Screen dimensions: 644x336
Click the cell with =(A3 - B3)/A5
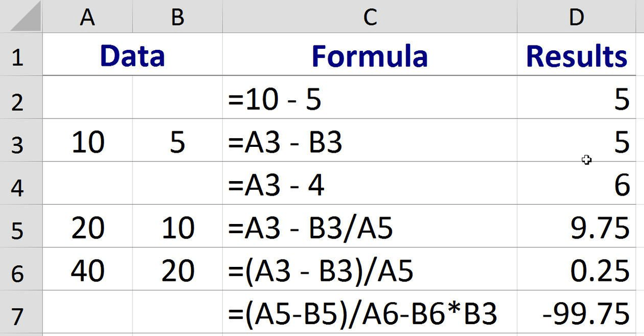[x=370, y=272]
